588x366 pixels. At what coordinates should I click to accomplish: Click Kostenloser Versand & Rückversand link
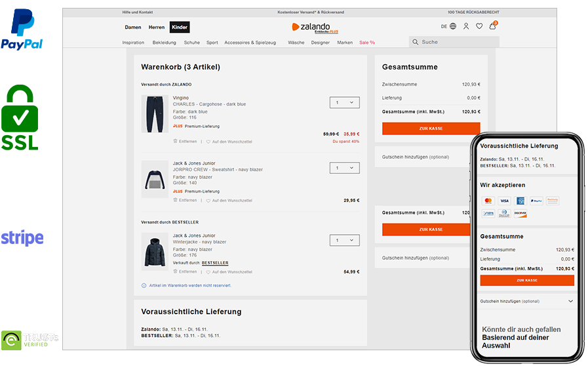click(311, 12)
